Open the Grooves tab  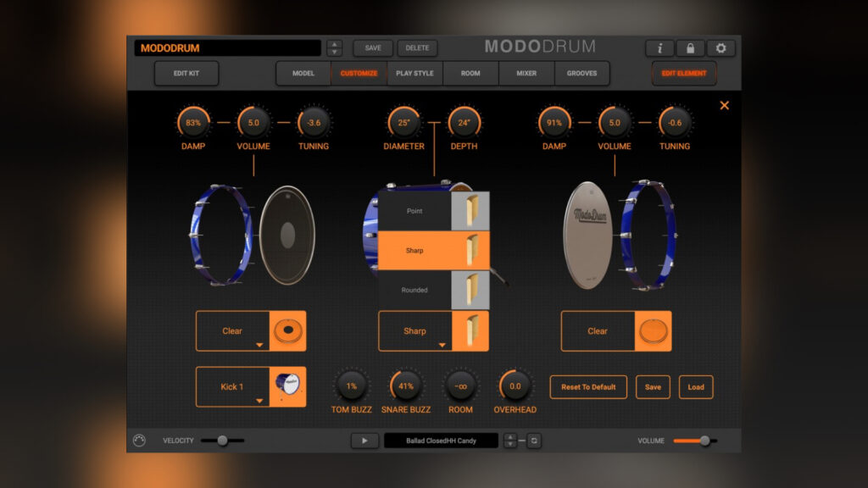point(581,74)
